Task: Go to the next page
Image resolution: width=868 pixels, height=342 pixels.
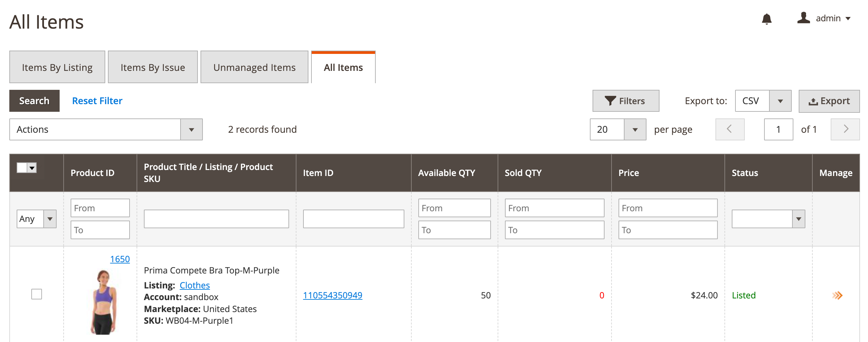Action: pos(846,129)
